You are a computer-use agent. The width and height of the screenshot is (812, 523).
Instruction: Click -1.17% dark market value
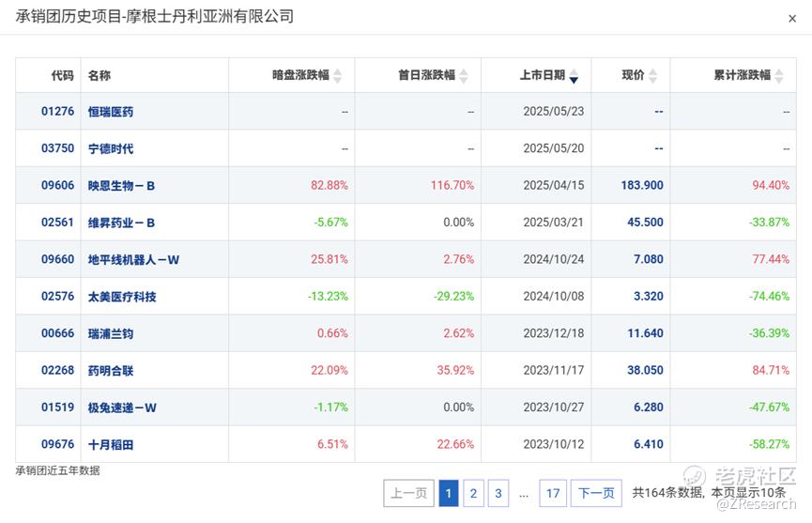click(x=331, y=408)
